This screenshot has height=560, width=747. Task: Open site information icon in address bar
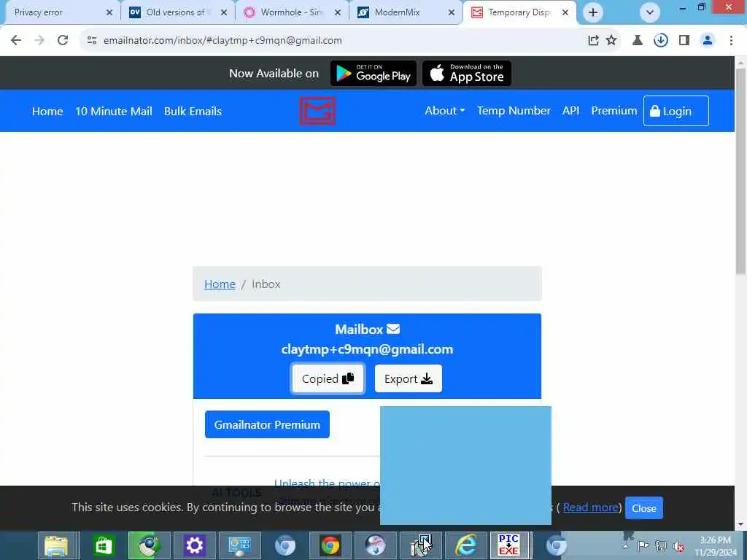[92, 41]
